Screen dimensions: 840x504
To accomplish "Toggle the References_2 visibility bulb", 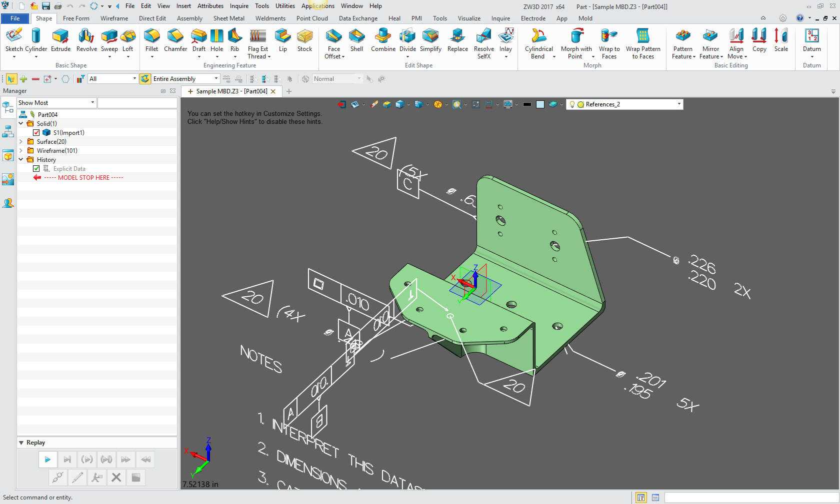I will (x=572, y=104).
